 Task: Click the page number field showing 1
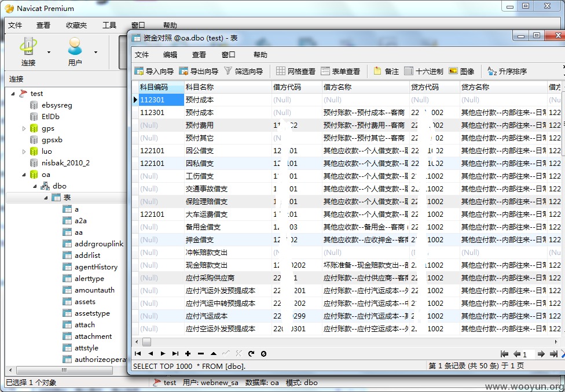527,354
